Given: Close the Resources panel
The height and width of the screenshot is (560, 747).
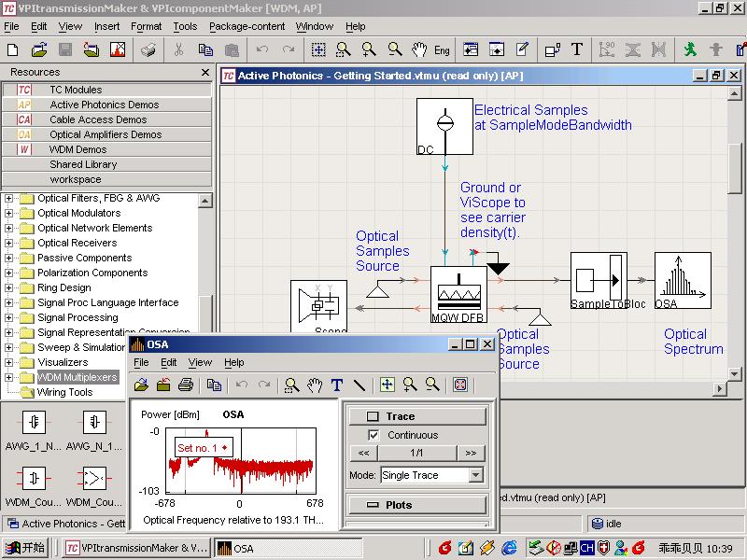Looking at the screenshot, I should pos(205,73).
